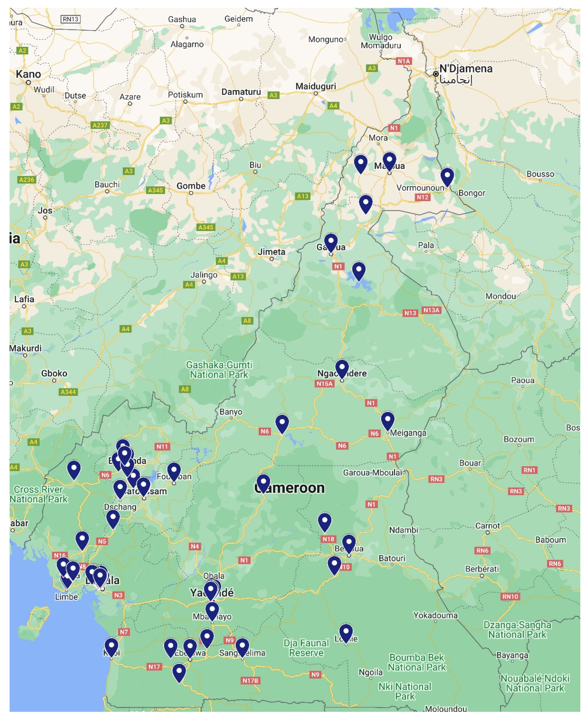Click the Gashaka-Gumti National Park label
Screen dimensions: 588x716
coord(219,370)
